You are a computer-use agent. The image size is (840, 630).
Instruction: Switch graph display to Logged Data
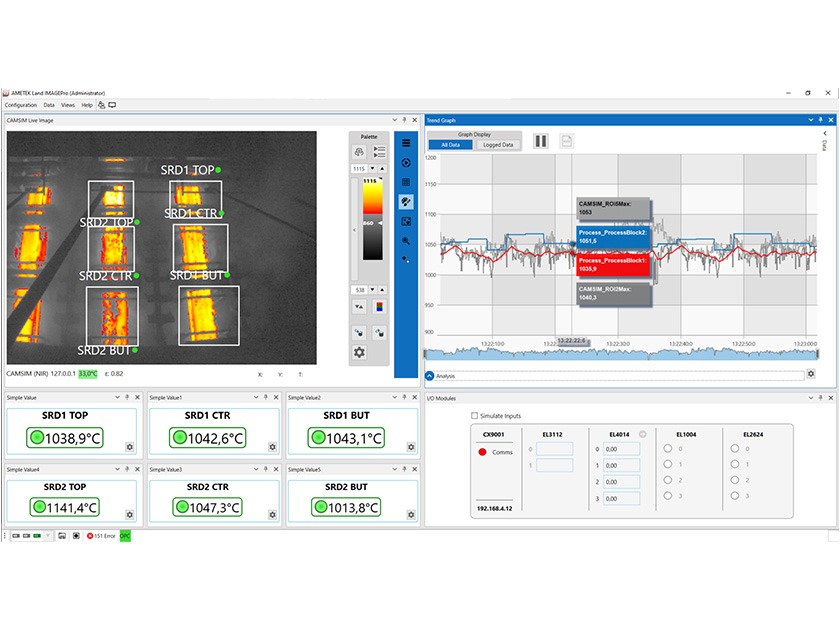[x=498, y=145]
